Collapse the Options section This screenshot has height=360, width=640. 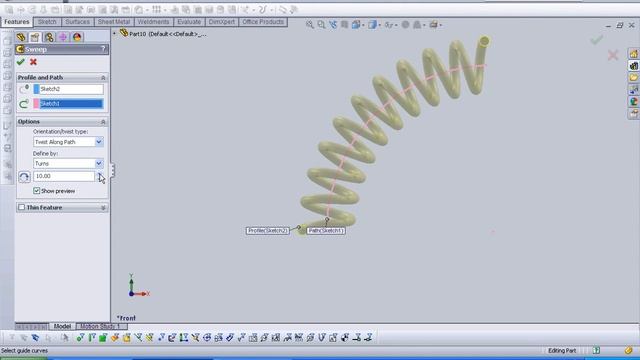click(103, 122)
